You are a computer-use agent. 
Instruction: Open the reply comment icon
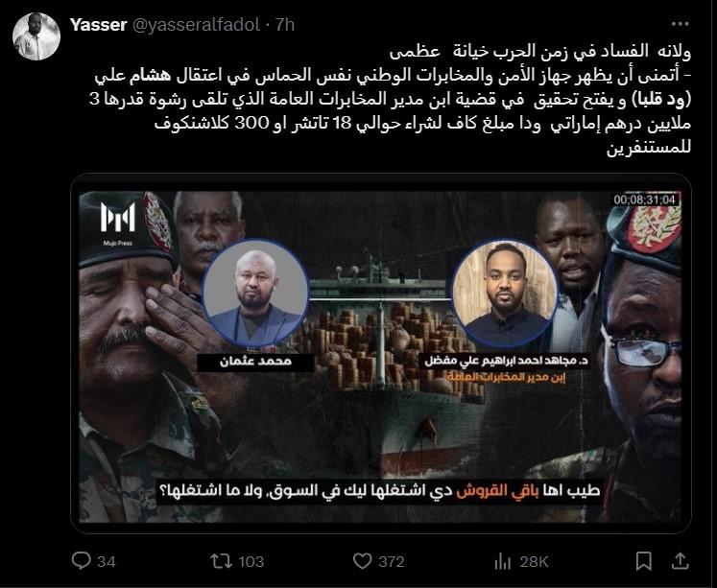click(82, 560)
